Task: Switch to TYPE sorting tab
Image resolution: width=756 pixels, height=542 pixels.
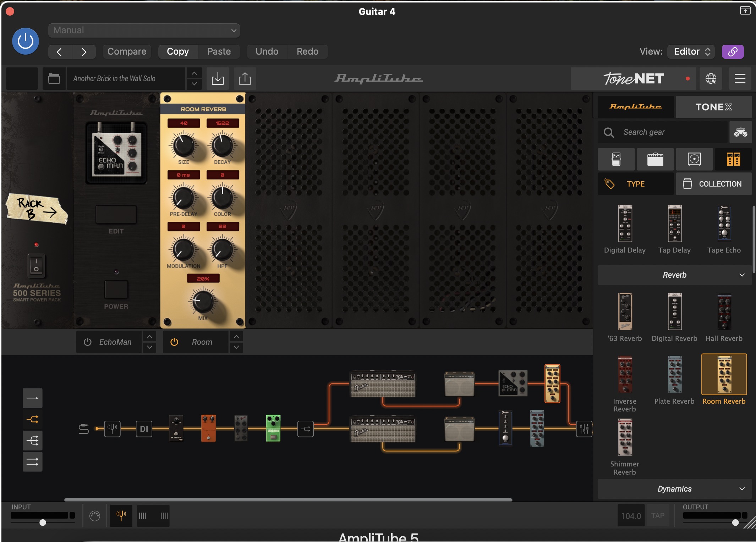Action: pos(636,184)
